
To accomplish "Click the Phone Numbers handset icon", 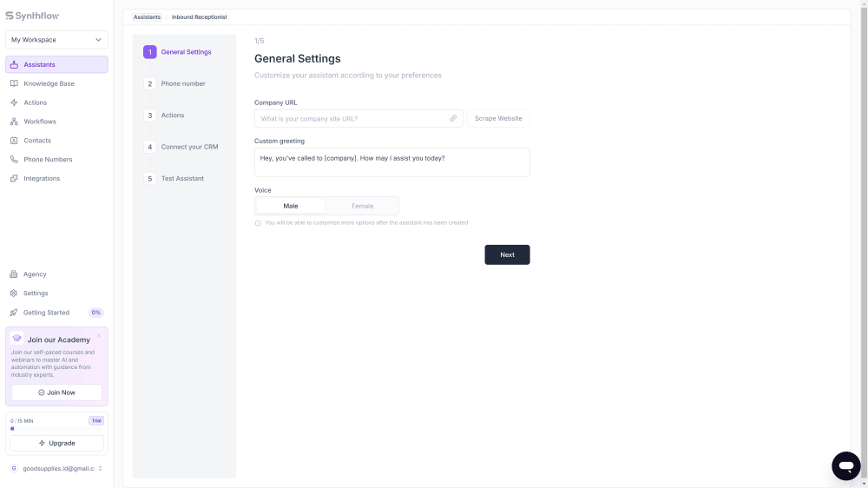I will 14,160.
